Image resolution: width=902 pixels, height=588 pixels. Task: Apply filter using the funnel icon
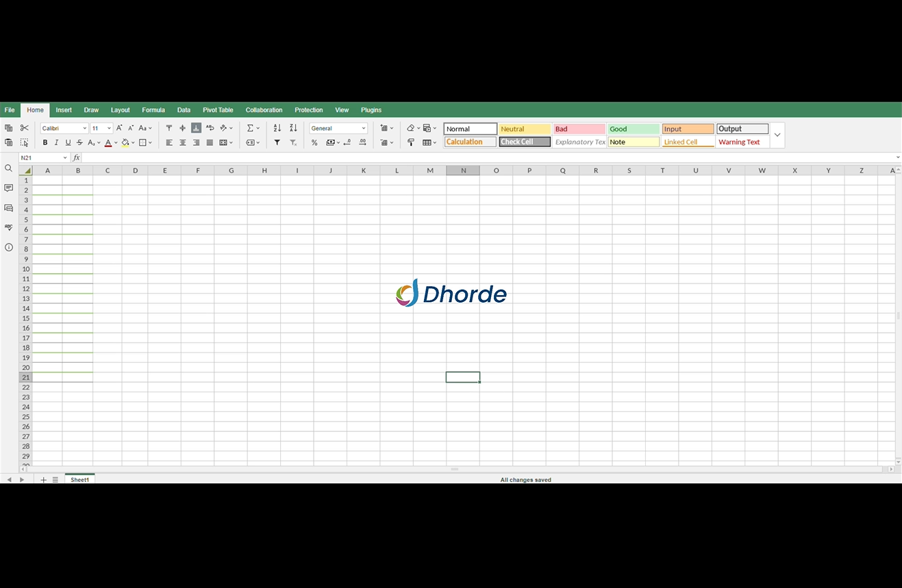point(277,142)
